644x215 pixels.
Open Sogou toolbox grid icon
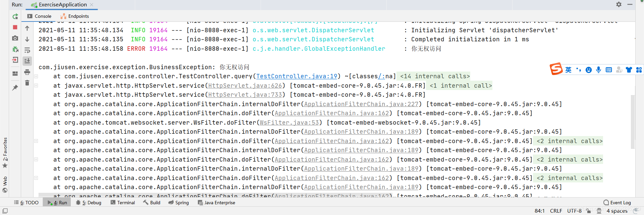pos(639,70)
